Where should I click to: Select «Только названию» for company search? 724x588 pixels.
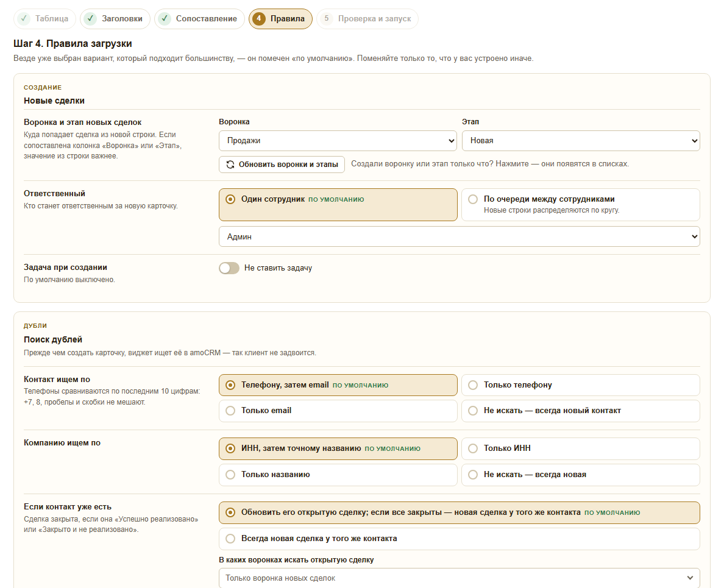click(338, 475)
